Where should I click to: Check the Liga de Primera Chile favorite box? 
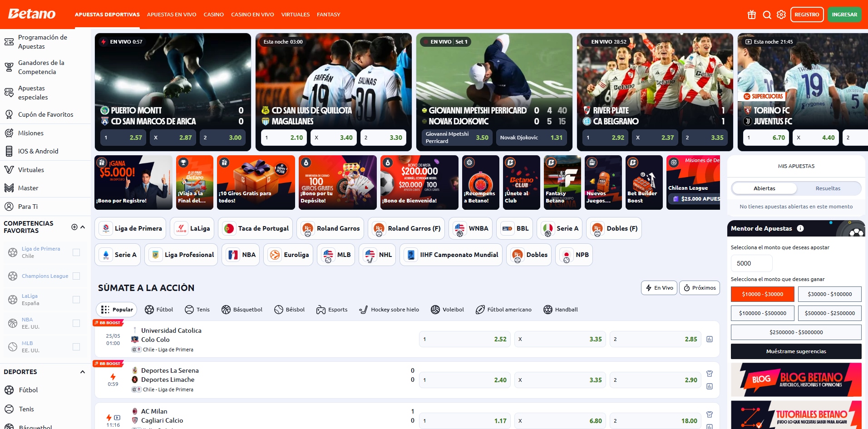(x=76, y=252)
